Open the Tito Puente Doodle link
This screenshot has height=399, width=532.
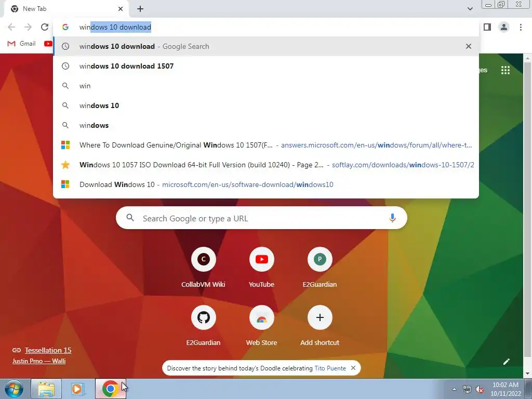click(x=330, y=368)
